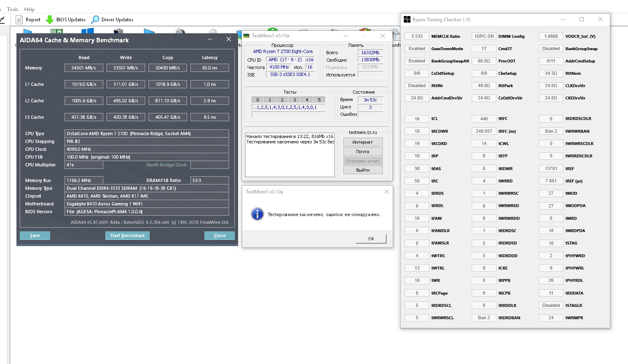This screenshot has width=628, height=364.
Task: Click the tREF value 13781
Action: pyautogui.click(x=551, y=168)
